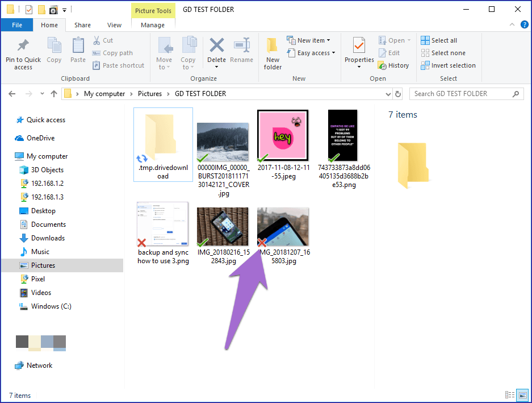Switch to large icons view in the status bar
Screen dimensions: 532x403
point(522,395)
